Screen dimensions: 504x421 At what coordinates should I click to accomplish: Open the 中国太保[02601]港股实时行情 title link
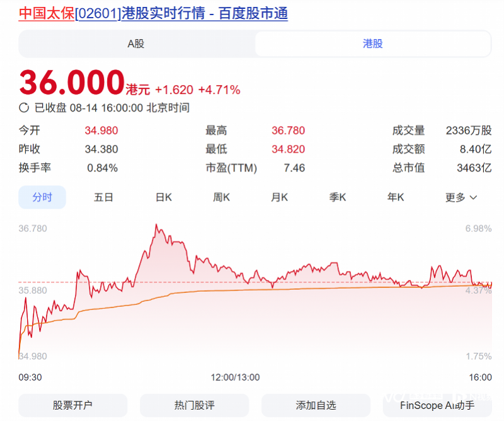[x=153, y=13]
